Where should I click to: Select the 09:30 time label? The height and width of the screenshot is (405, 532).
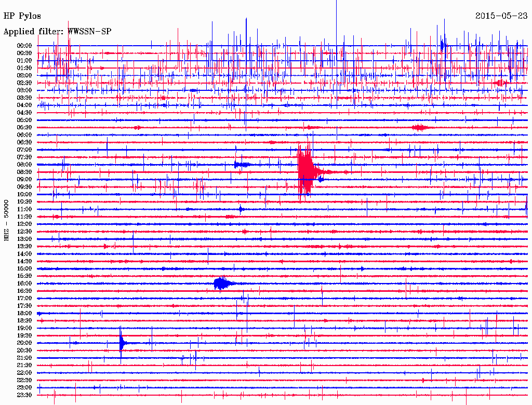(x=24, y=187)
